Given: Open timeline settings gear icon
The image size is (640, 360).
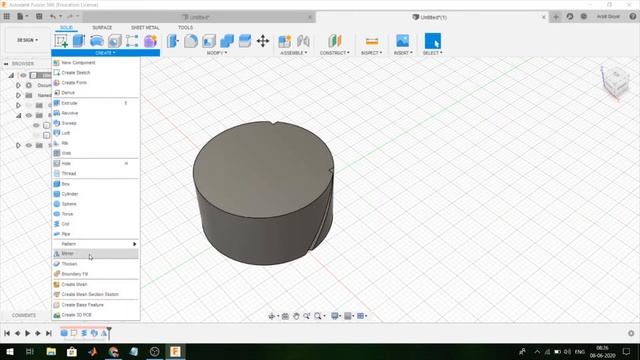Looking at the screenshot, I should [x=631, y=333].
